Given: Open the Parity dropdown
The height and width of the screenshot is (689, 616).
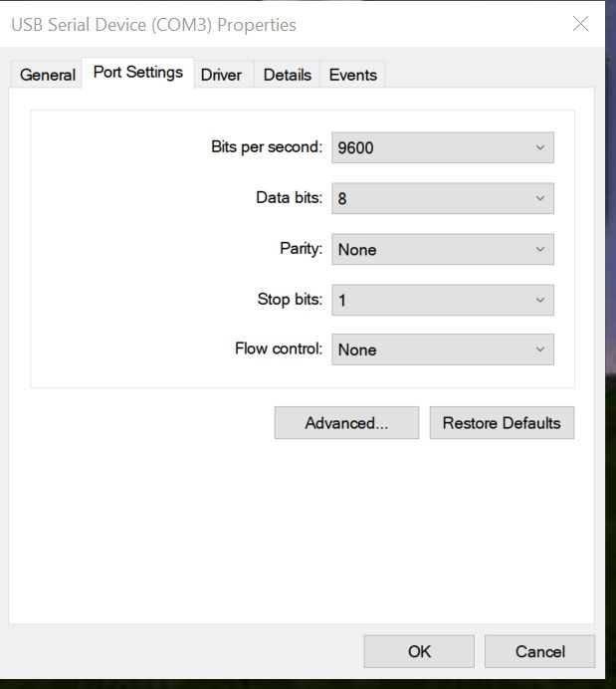Looking at the screenshot, I should (x=443, y=249).
